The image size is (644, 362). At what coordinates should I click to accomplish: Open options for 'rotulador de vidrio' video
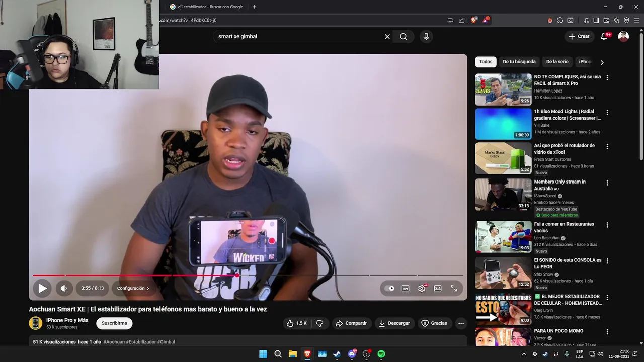[x=607, y=146]
